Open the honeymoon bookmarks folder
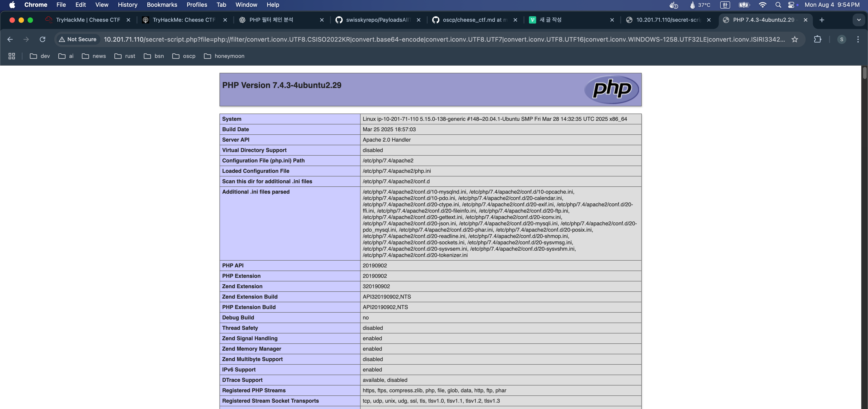Viewport: 868px width, 409px height. (x=224, y=56)
